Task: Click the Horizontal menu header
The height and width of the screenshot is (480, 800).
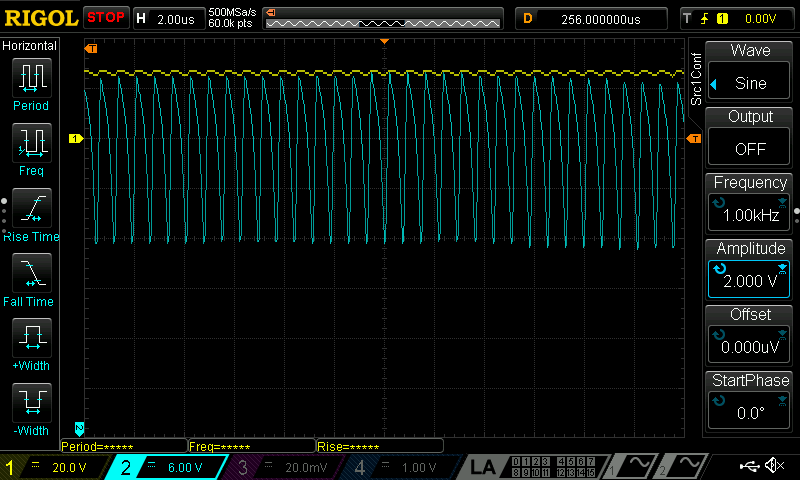Action: click(x=30, y=46)
